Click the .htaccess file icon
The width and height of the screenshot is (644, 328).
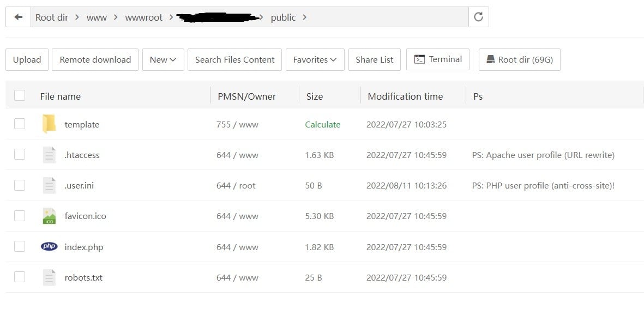[x=49, y=155]
